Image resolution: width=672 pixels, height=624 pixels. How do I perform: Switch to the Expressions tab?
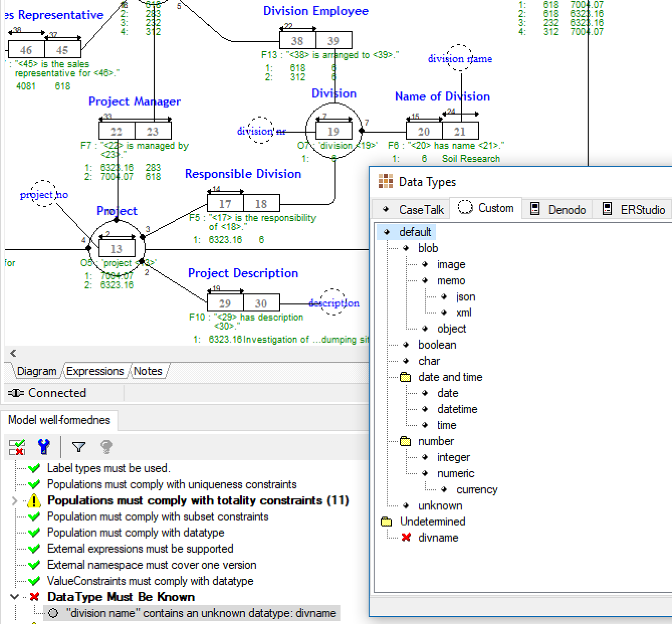pos(95,371)
